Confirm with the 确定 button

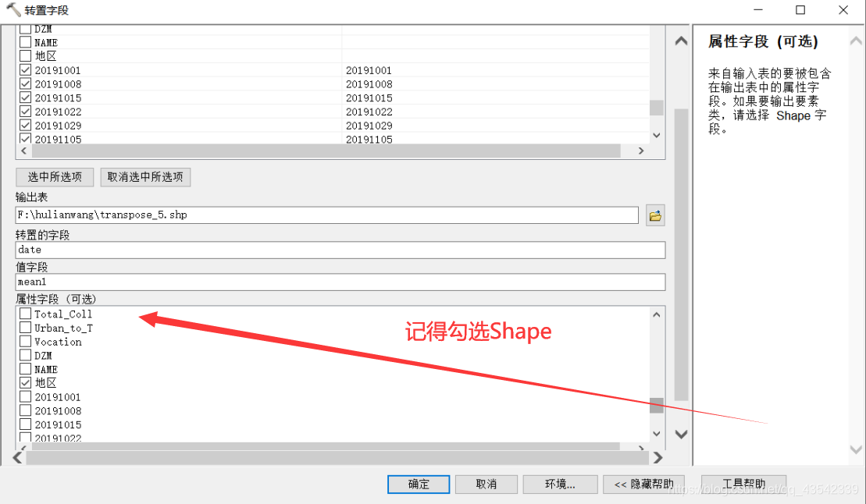point(419,484)
